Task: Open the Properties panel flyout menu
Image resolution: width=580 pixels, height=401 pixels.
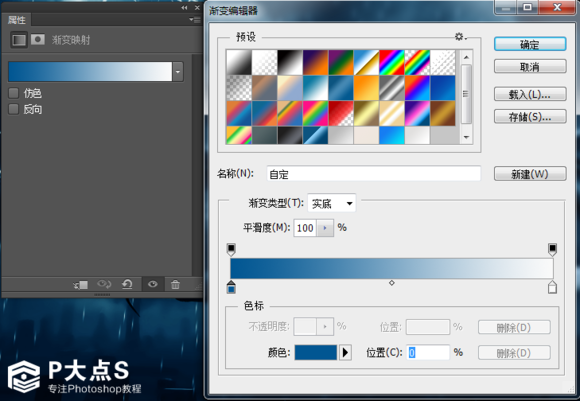Action: [195, 20]
